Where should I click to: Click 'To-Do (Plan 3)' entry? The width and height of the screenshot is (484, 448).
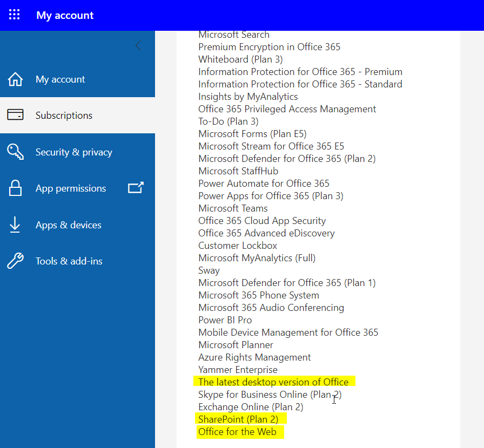coord(228,121)
